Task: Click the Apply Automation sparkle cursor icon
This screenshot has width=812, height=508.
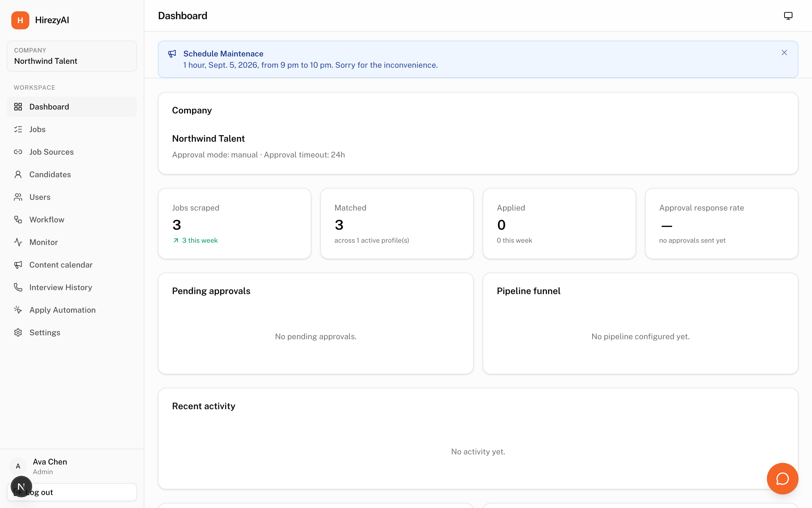Action: click(x=18, y=310)
